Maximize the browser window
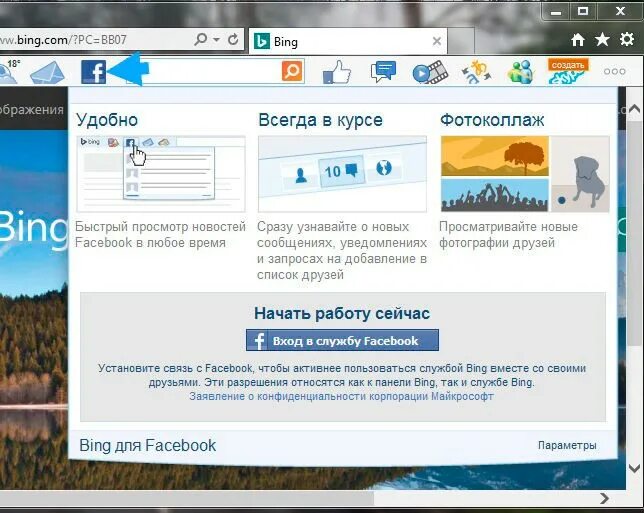The height and width of the screenshot is (513, 644). [583, 11]
